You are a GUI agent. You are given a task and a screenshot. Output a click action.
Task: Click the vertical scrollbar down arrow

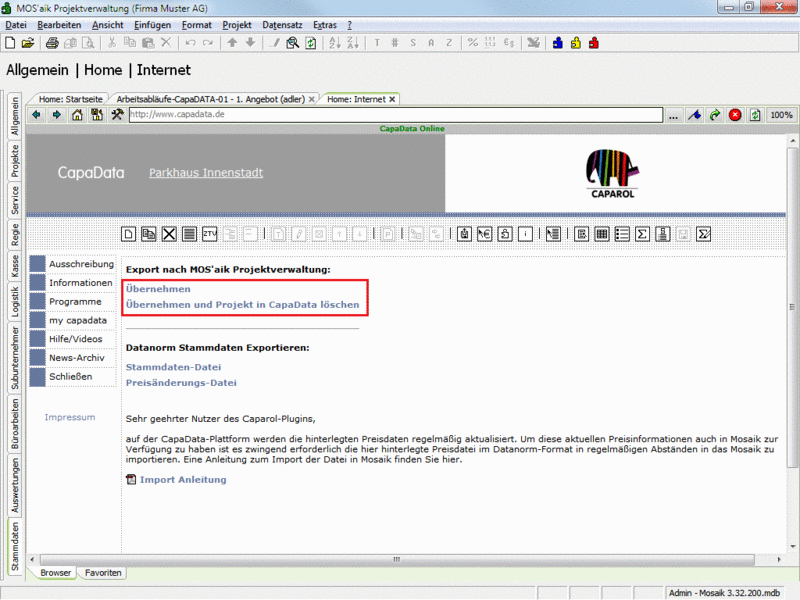tap(792, 546)
